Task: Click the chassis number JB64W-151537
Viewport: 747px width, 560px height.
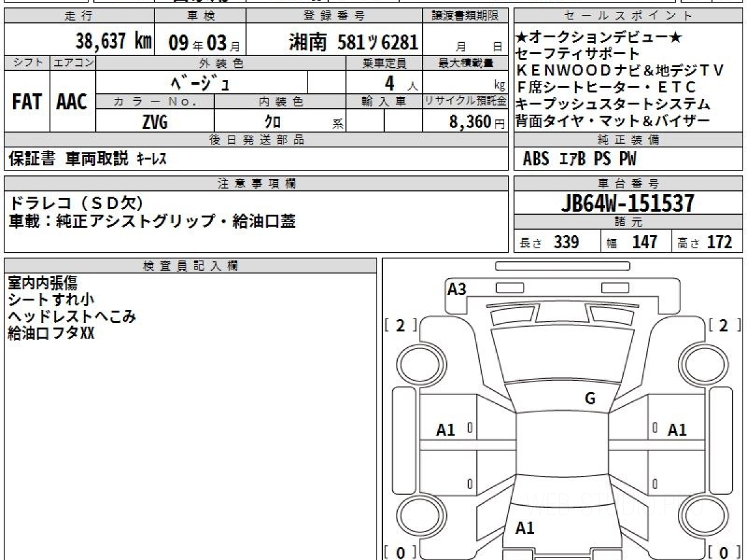Action: tap(627, 203)
